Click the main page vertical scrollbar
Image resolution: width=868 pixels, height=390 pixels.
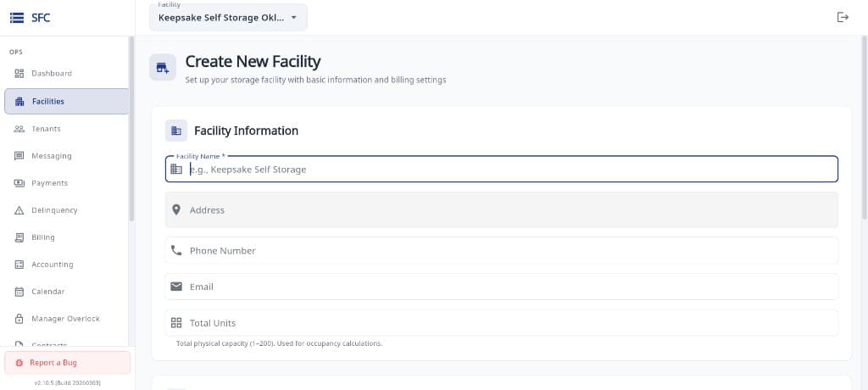865,127
